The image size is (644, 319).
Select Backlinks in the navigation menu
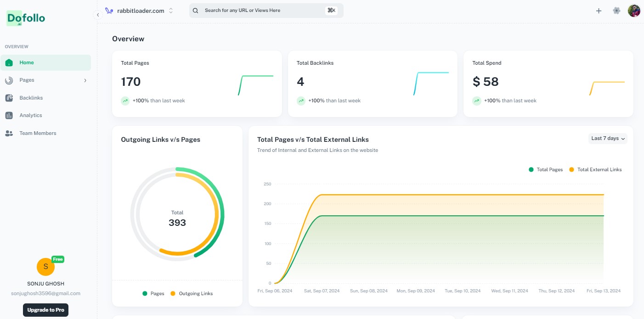click(x=31, y=98)
